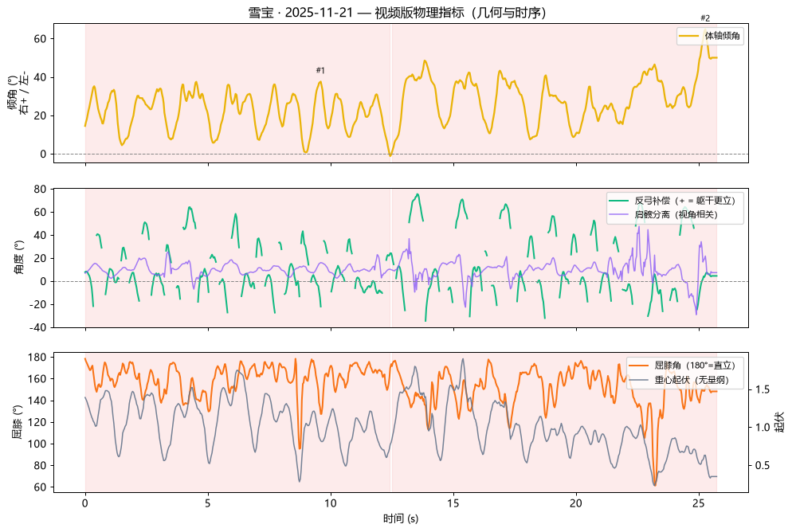Click the 1.5 tick on the 起伏 axis
The height and width of the screenshot is (532, 792).
[x=763, y=389]
